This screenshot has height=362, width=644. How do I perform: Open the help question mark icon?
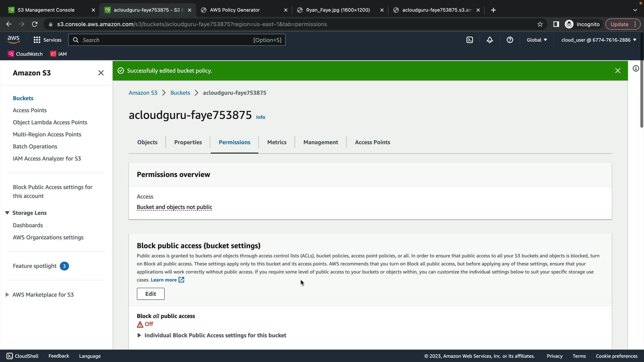(x=510, y=40)
